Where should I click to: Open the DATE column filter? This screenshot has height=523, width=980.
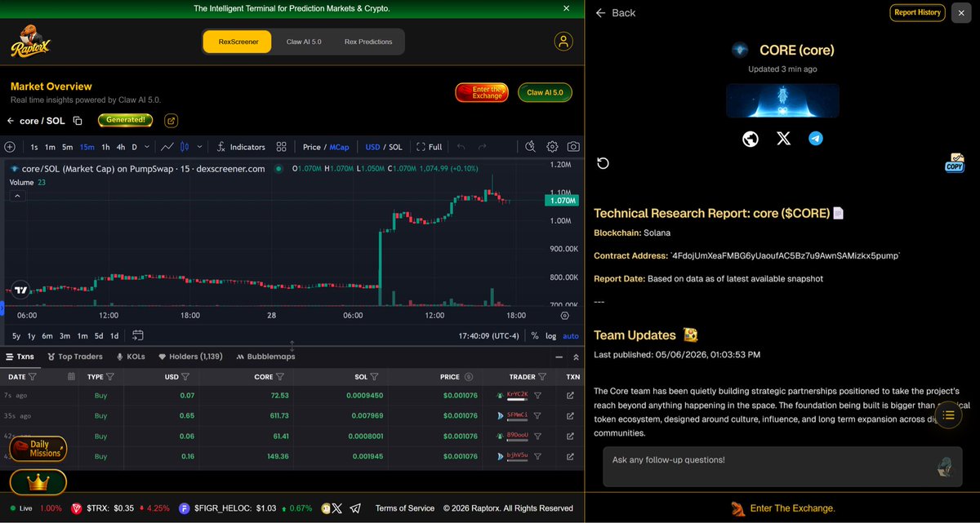click(33, 377)
